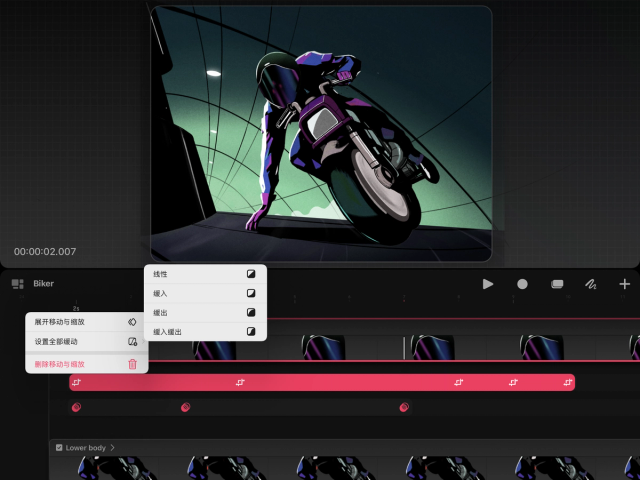The image size is (640, 480).
Task: Click the Biker project title
Action: pyautogui.click(x=44, y=284)
